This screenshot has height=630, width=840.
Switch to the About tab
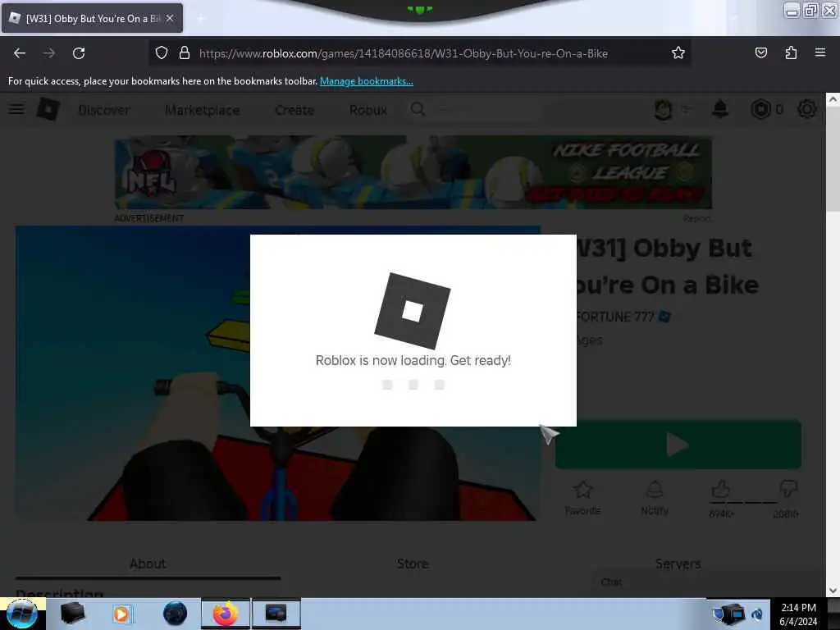tap(148, 564)
